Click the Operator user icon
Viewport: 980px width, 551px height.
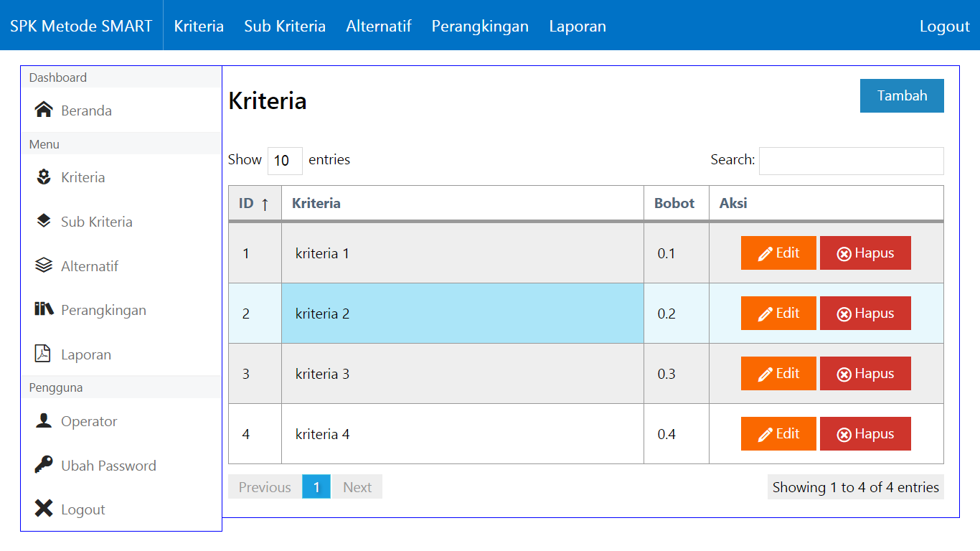[x=44, y=420]
